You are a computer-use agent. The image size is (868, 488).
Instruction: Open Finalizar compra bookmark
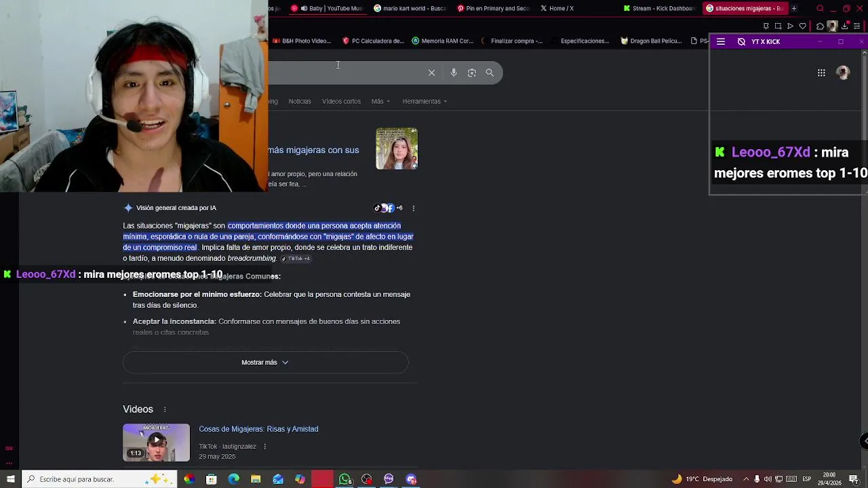(x=512, y=41)
